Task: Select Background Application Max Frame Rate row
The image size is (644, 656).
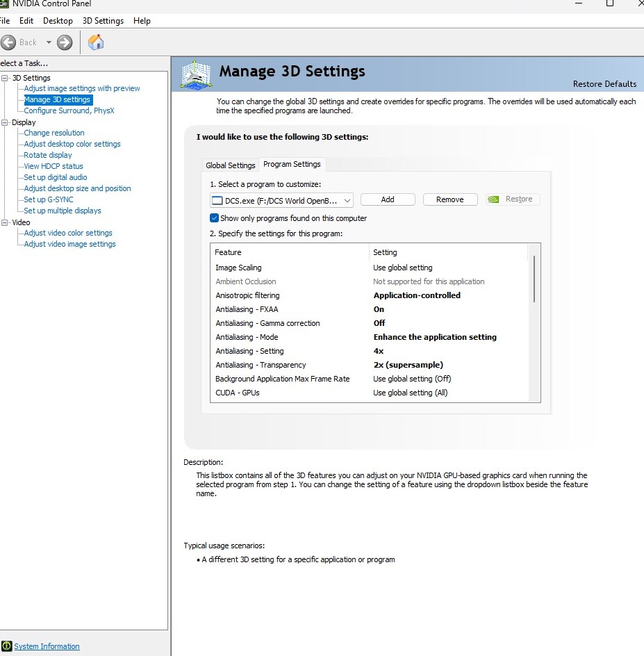Action: click(370, 379)
